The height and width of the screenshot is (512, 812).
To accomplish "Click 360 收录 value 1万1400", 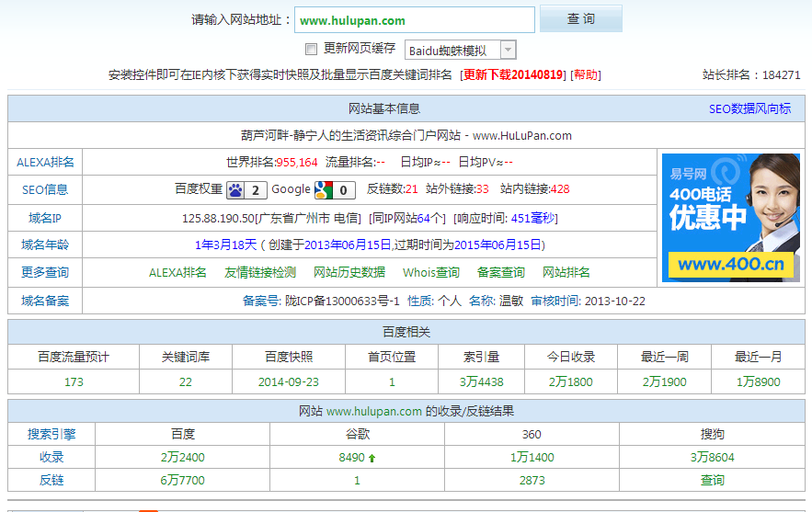I will 532,457.
